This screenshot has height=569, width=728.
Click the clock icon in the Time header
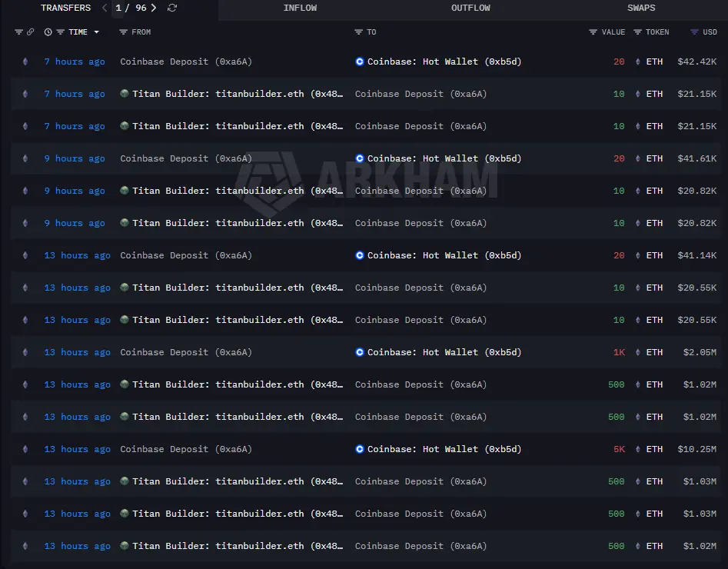pyautogui.click(x=48, y=32)
